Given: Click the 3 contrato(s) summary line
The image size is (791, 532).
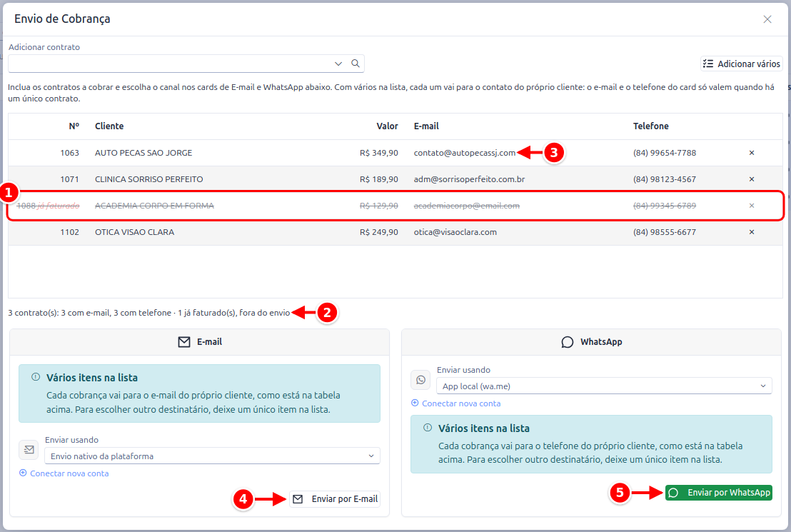Looking at the screenshot, I should click(148, 313).
